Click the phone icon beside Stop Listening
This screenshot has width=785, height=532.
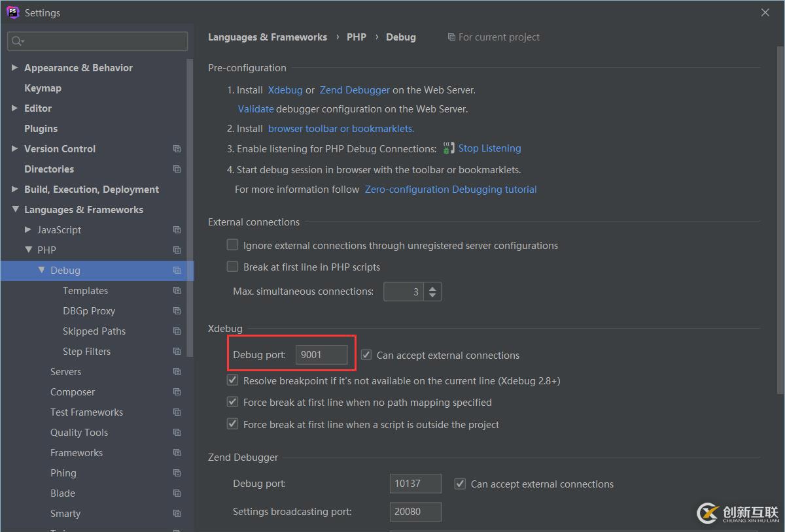[x=448, y=148]
